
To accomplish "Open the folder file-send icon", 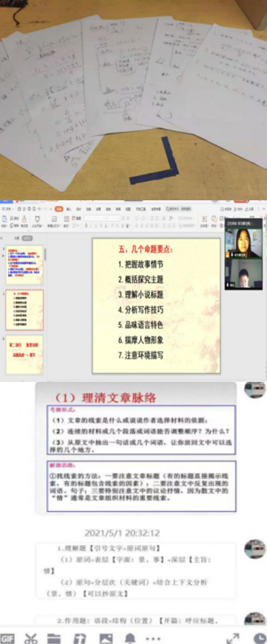I will [54, 638].
